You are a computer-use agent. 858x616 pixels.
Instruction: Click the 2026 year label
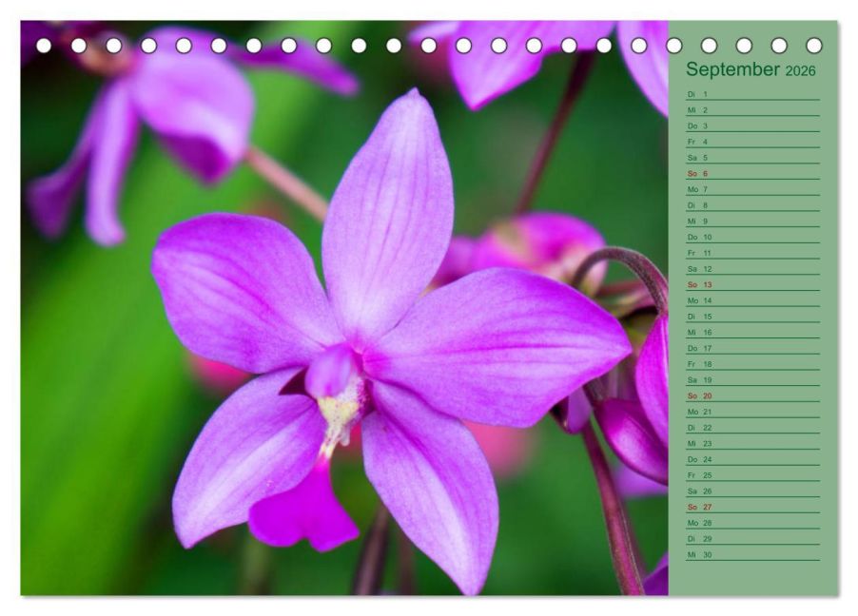coord(801,71)
